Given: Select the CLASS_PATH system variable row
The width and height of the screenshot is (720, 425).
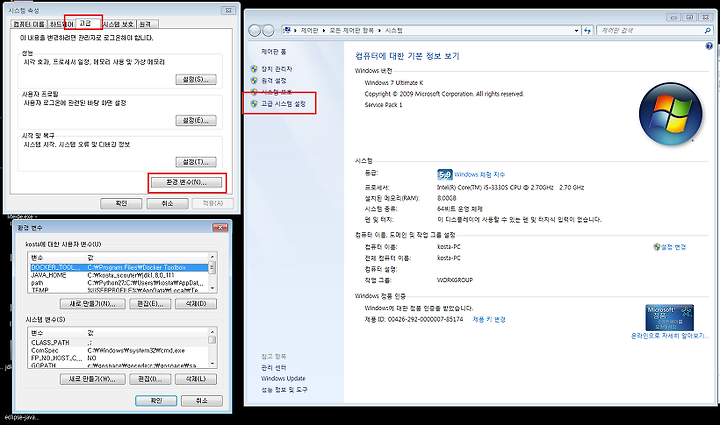Looking at the screenshot, I should pos(119,343).
